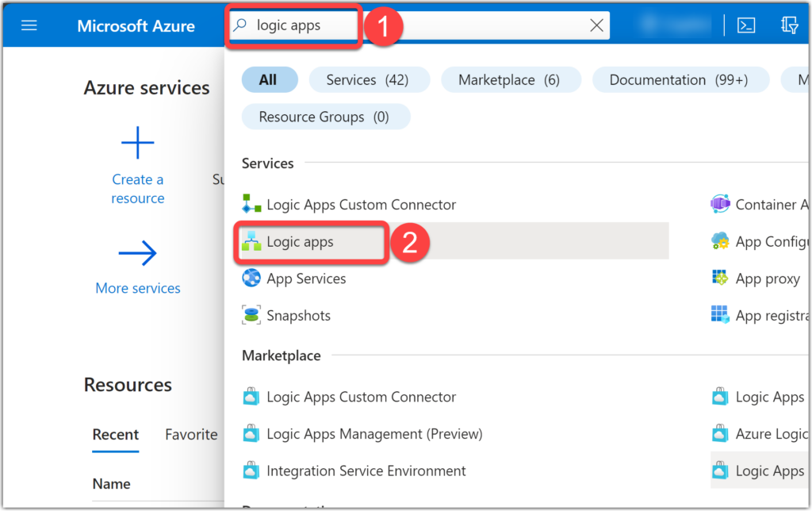Switch to the Favorite resources tab
Viewport: 812px width, 511px height.
pyautogui.click(x=191, y=434)
